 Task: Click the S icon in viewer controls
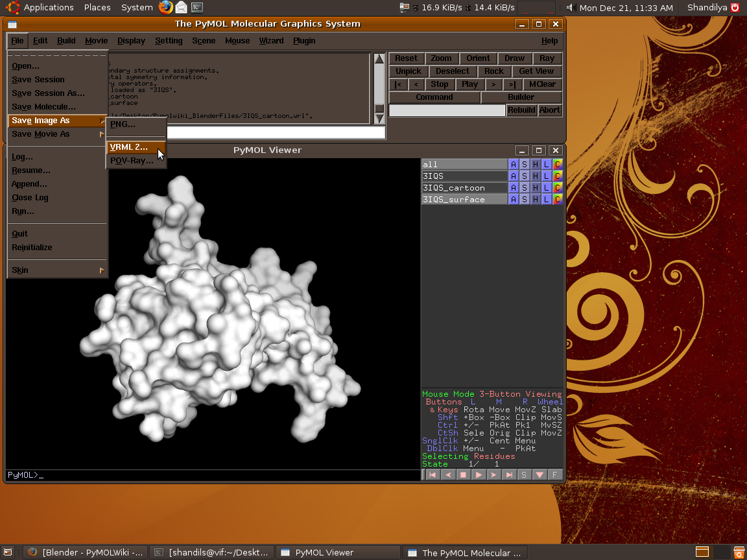point(524,475)
